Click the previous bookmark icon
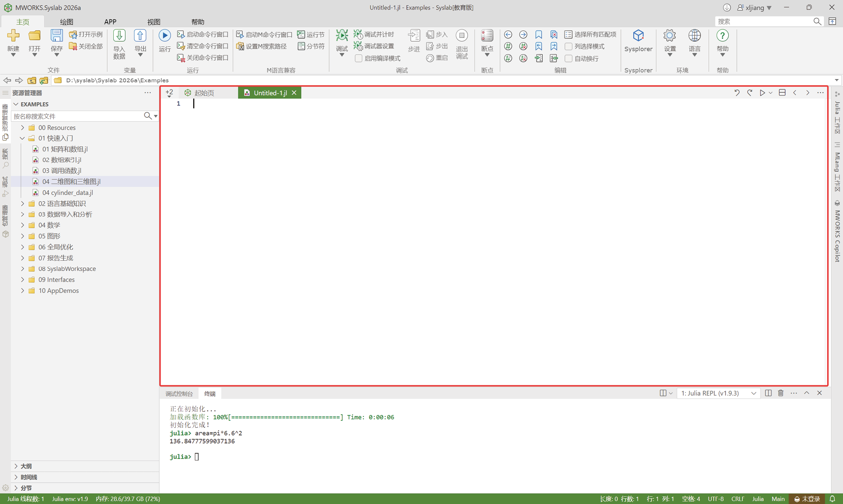Screen dimensions: 843x504 point(538,46)
